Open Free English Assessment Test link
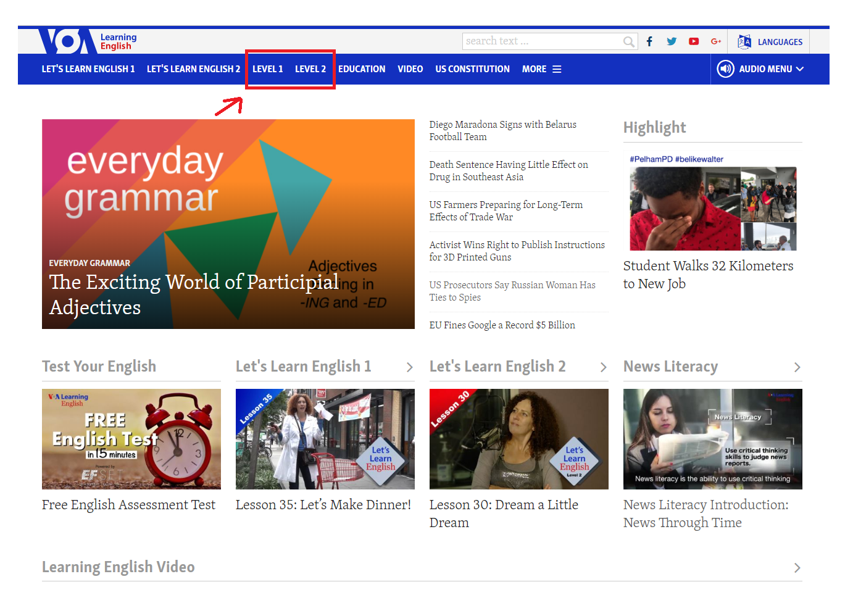The width and height of the screenshot is (853, 616). click(x=128, y=505)
